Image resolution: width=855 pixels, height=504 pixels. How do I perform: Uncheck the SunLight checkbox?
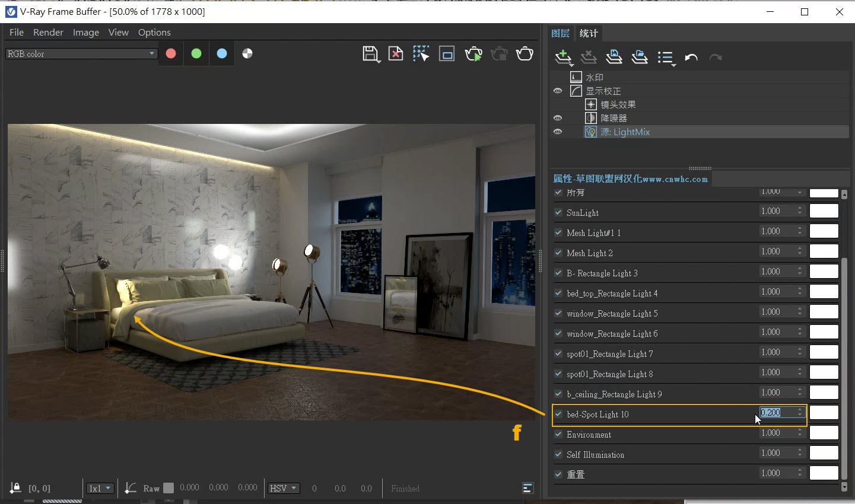coord(558,212)
